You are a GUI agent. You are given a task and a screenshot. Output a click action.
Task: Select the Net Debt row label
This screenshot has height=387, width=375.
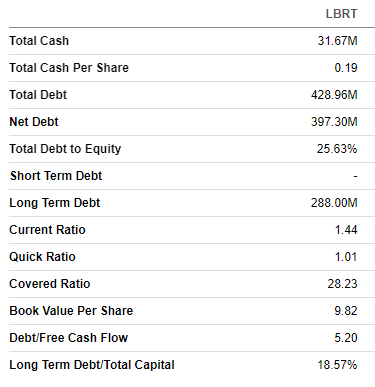(x=34, y=122)
